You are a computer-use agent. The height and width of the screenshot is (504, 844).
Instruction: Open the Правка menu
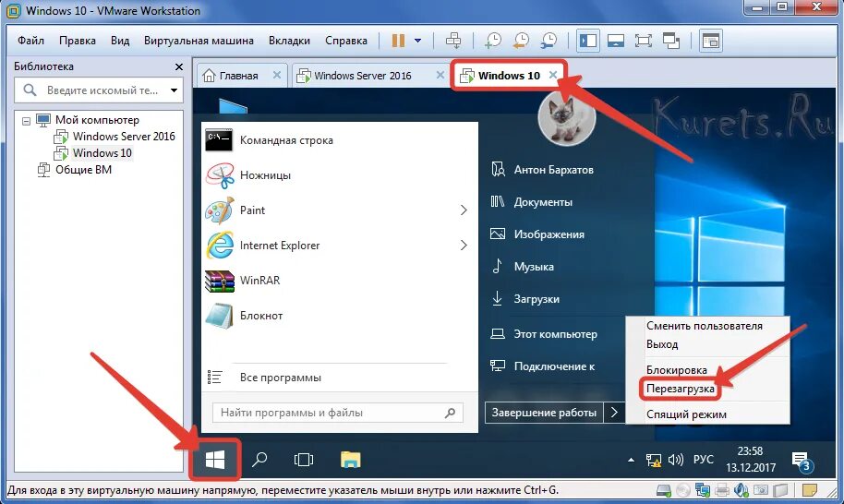pos(78,41)
